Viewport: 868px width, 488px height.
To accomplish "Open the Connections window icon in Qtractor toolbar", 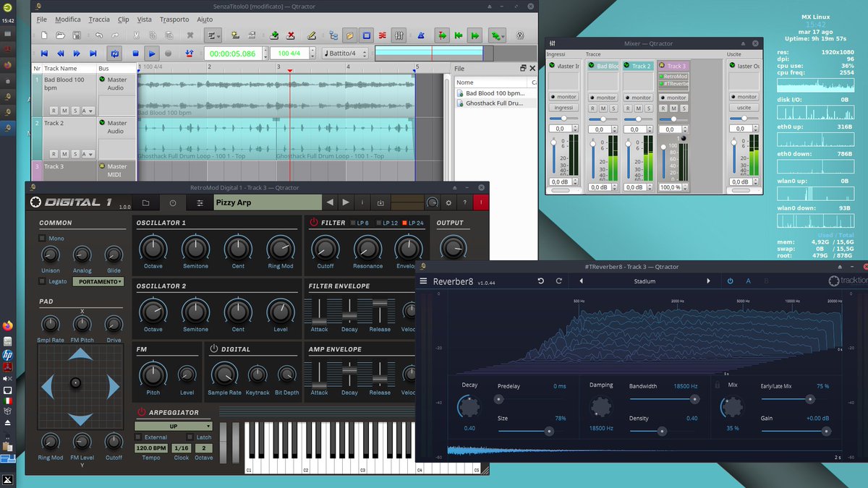I will click(333, 35).
